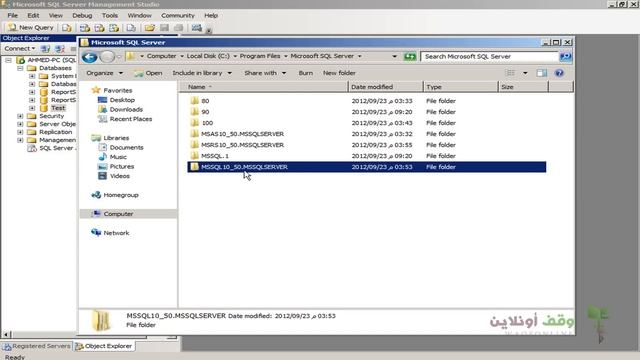The height and width of the screenshot is (360, 640).
Task: Select Recent Places in the navigation pane
Action: pyautogui.click(x=131, y=119)
